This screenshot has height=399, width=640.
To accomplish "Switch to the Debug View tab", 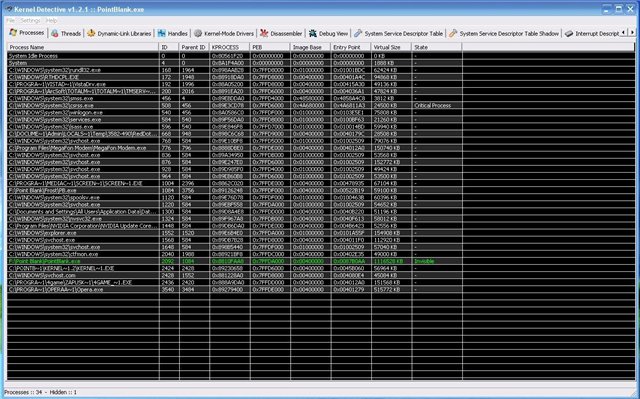I will point(329,33).
